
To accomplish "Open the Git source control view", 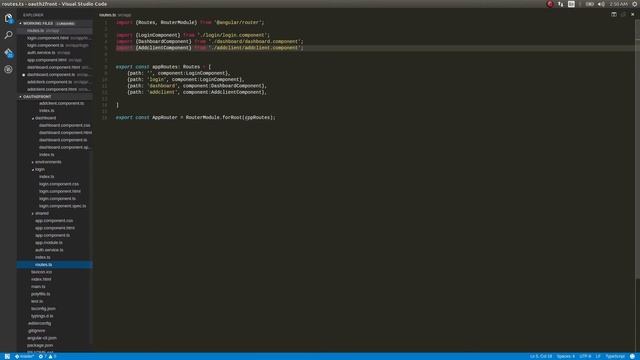I will [8, 53].
